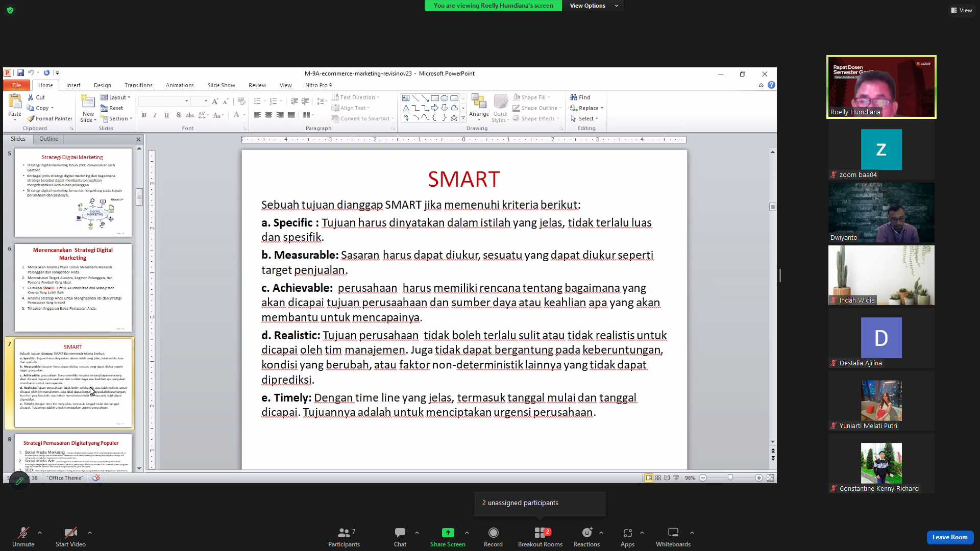This screenshot has height=551, width=980.
Task: Click the Format Painter brush icon
Action: [x=31, y=118]
